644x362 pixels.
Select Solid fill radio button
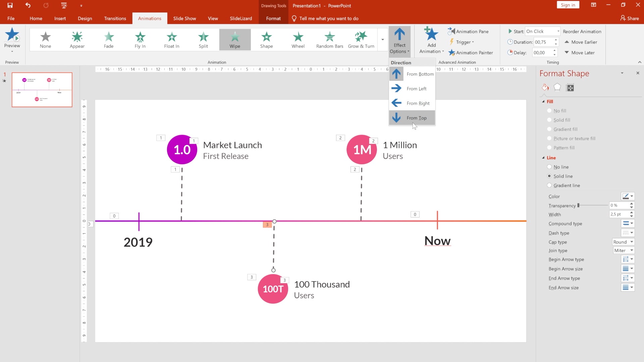pos(549,120)
